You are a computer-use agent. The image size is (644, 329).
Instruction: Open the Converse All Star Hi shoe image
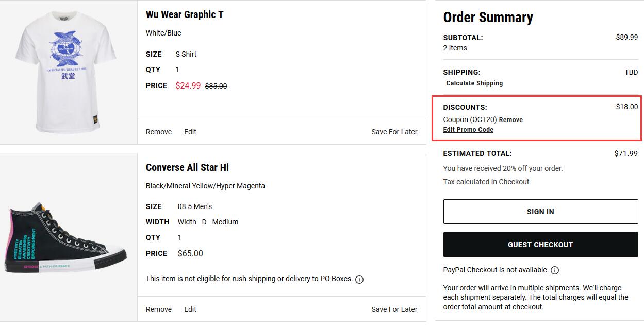(x=68, y=237)
